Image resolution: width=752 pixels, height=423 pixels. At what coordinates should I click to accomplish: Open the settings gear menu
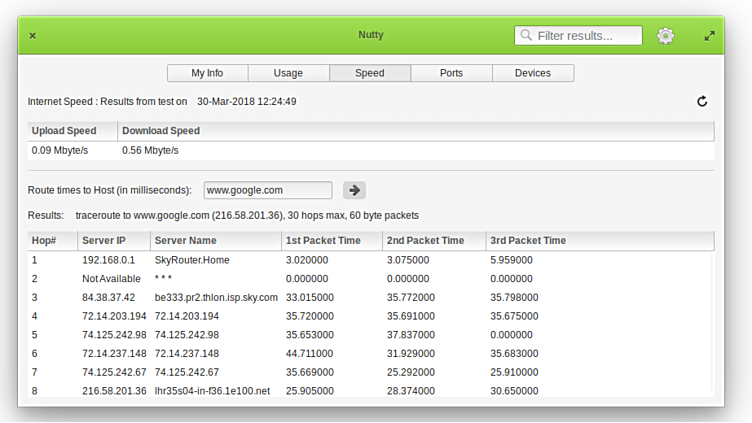click(665, 36)
